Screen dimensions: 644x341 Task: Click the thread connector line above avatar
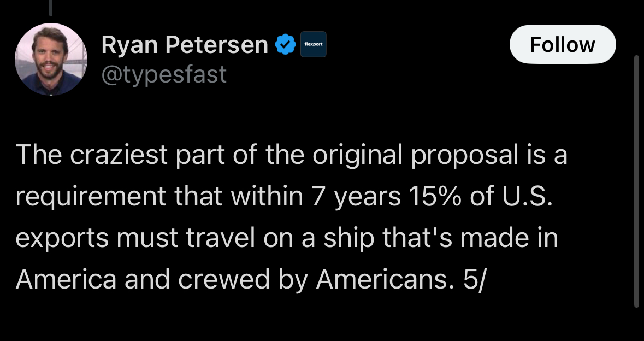[51, 8]
